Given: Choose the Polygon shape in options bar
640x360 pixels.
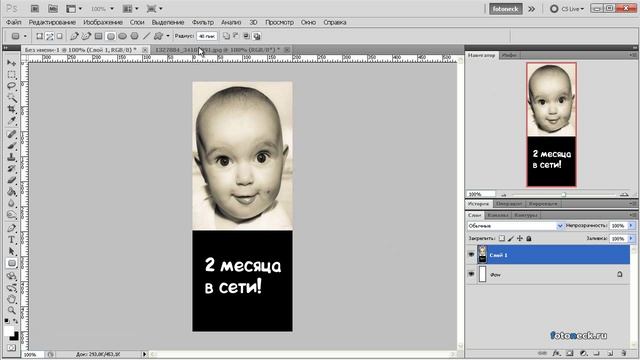Looking at the screenshot, I should coord(134,36).
